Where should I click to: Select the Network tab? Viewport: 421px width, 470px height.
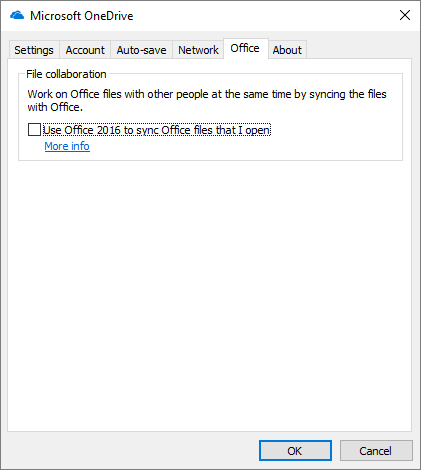[x=198, y=50]
